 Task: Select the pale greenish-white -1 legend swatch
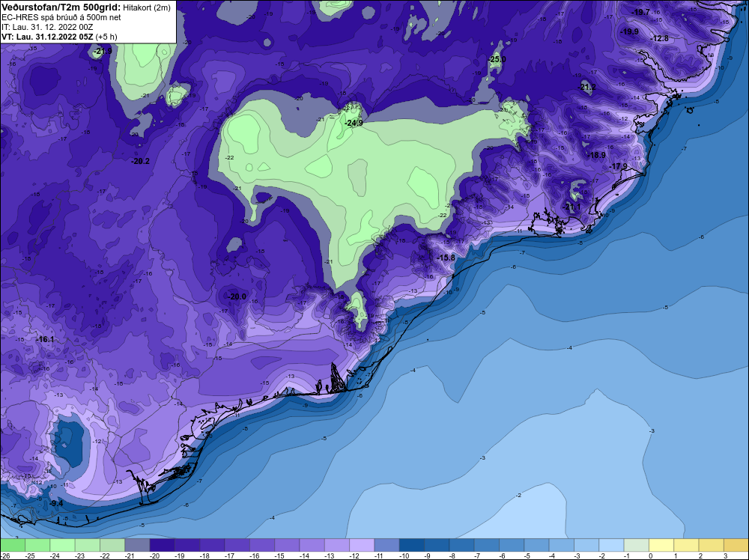tap(636, 545)
